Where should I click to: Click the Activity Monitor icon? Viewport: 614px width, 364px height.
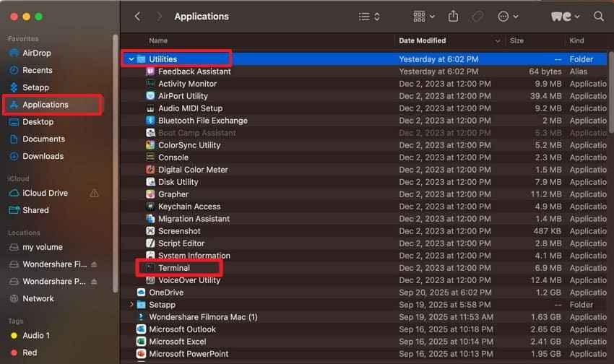point(150,83)
